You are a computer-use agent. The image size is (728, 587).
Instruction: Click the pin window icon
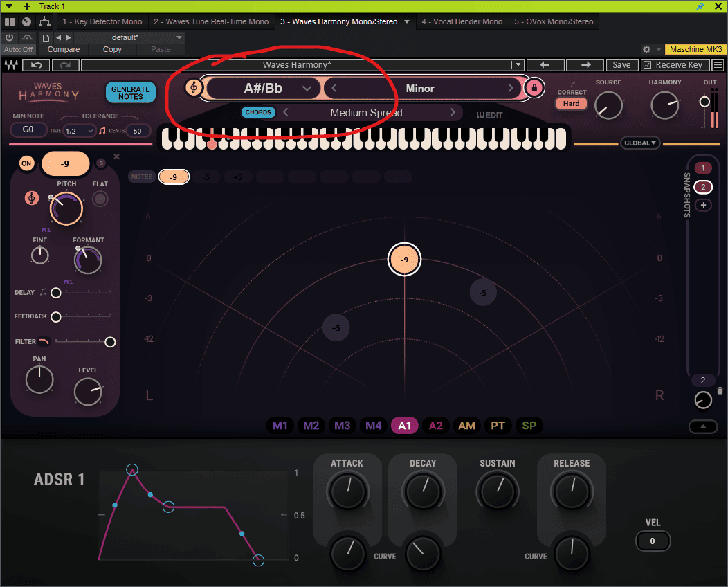(700, 6)
